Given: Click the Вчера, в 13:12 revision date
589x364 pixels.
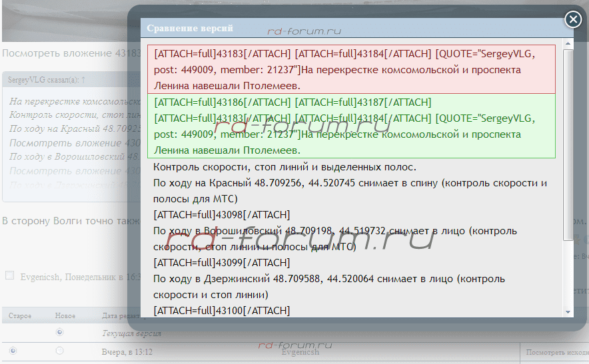Looking at the screenshot, I should pos(127,351).
